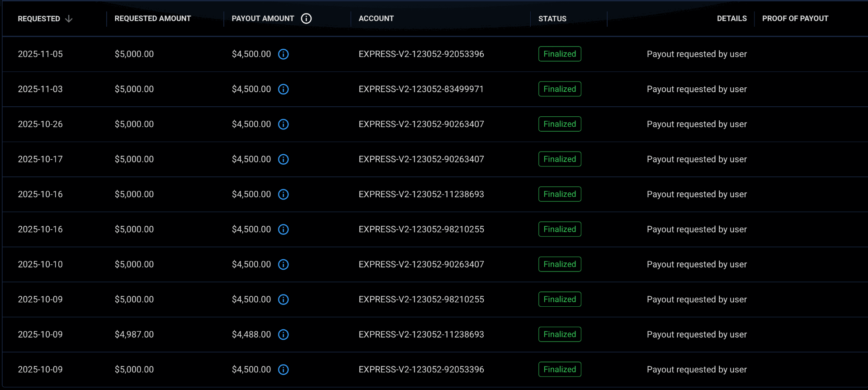Click 'Payout requested by user' in the 2025-11-05 row
Screen dimensions: 868x390
pyautogui.click(x=697, y=54)
